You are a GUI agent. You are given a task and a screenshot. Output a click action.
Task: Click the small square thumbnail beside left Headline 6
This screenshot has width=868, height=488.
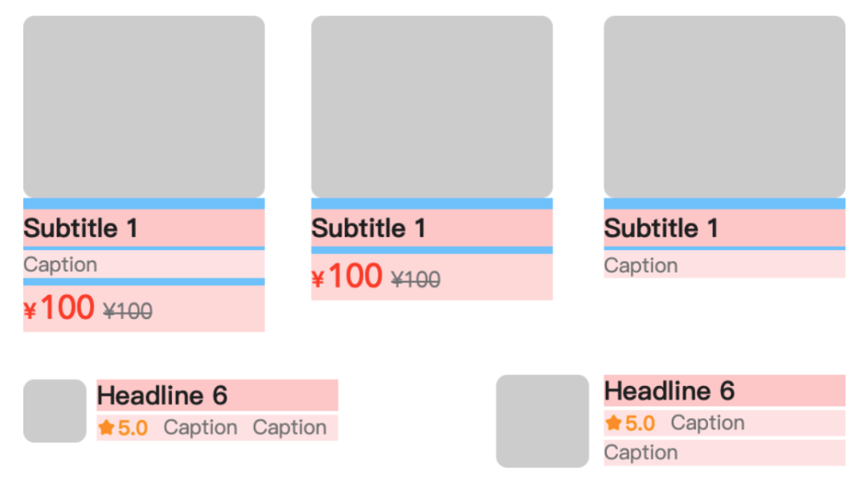point(55,411)
